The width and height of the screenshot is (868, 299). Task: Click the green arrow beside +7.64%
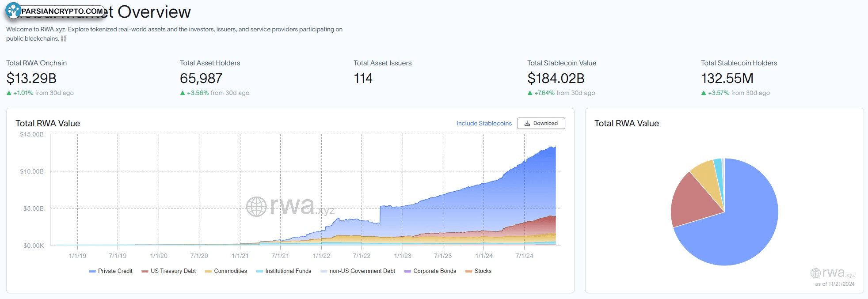[530, 93]
